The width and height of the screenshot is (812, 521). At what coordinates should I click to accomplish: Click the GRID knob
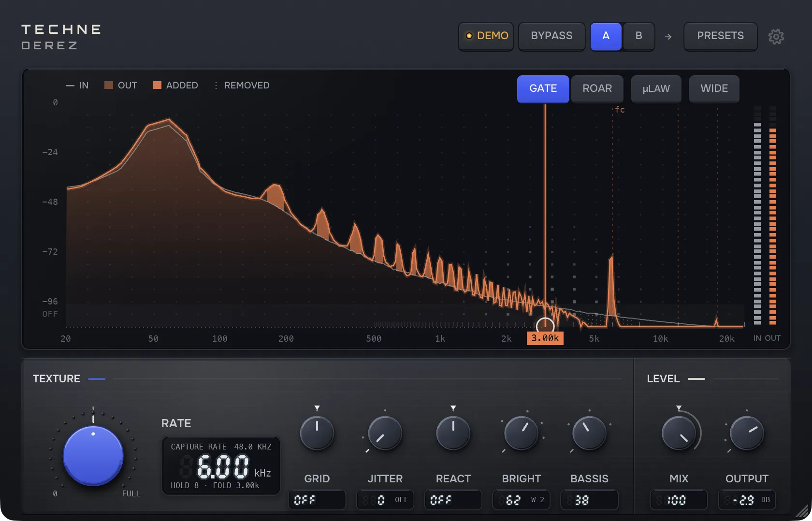coord(317,433)
